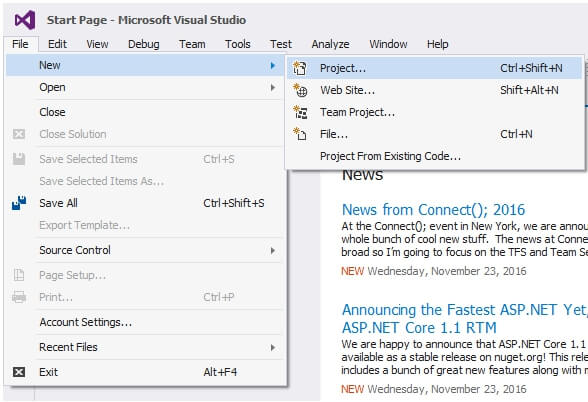Choose File in the New submenu
Image resolution: width=588 pixels, height=402 pixels.
click(434, 134)
